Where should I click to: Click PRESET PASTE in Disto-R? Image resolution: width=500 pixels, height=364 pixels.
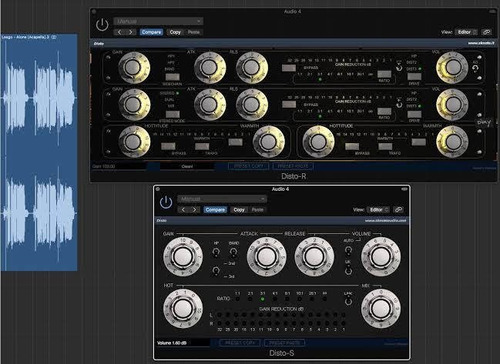tap(293, 166)
